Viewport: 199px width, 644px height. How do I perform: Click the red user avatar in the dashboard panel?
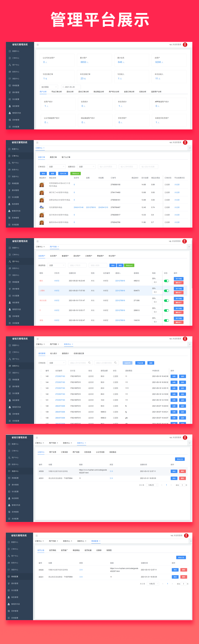point(185,45)
